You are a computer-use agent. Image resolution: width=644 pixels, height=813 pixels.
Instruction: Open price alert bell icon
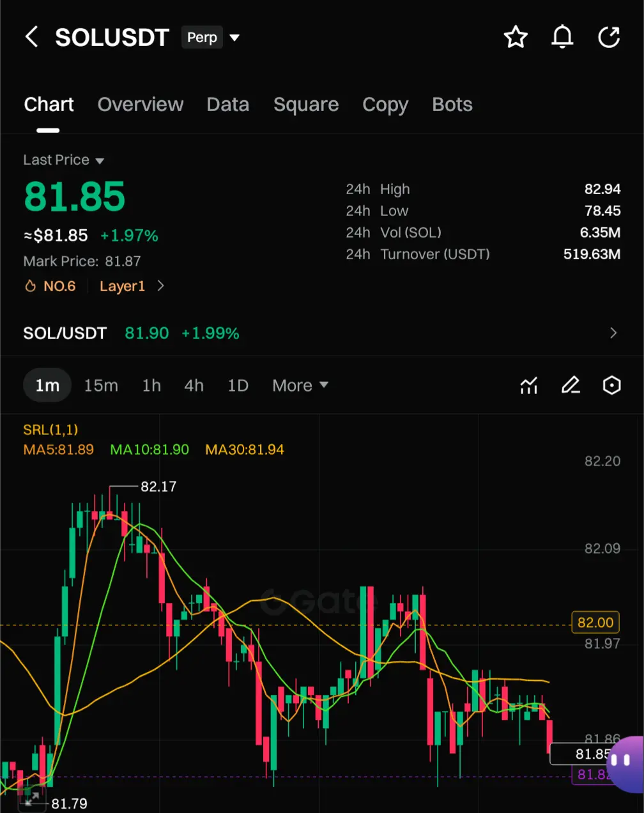(562, 37)
